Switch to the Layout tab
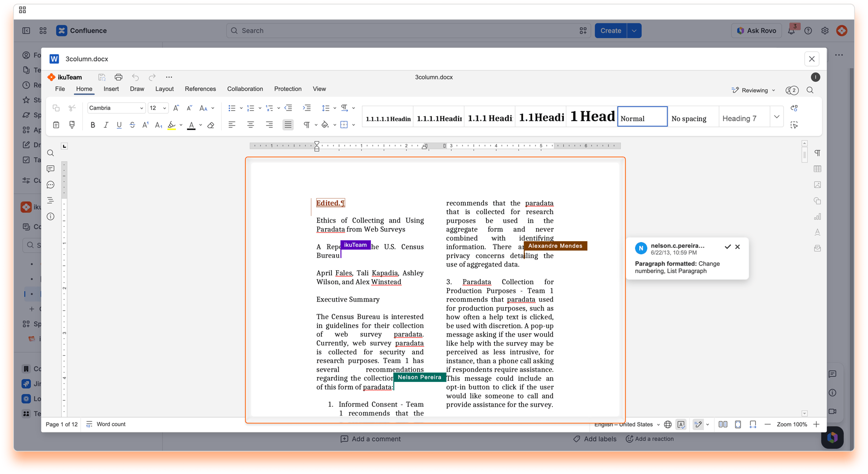Screen dimensions: 868x474 [165, 89]
